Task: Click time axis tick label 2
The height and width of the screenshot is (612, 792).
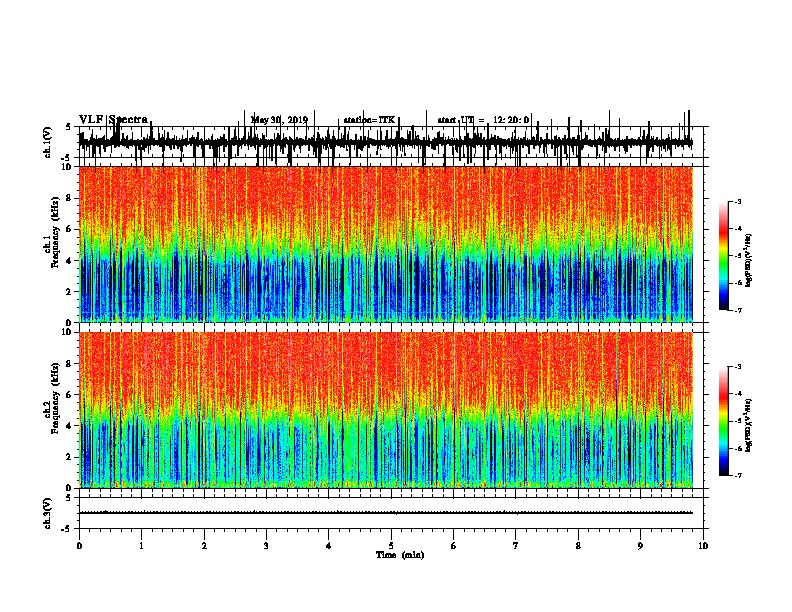Action: [x=204, y=546]
